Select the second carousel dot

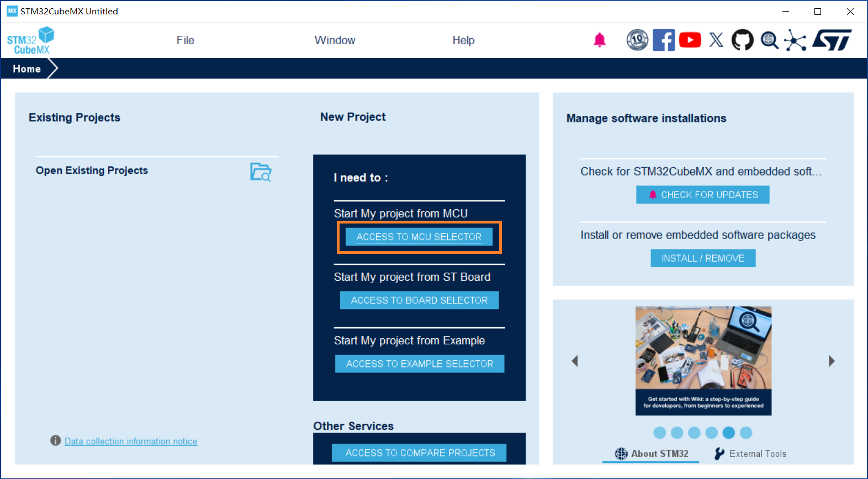(x=677, y=433)
